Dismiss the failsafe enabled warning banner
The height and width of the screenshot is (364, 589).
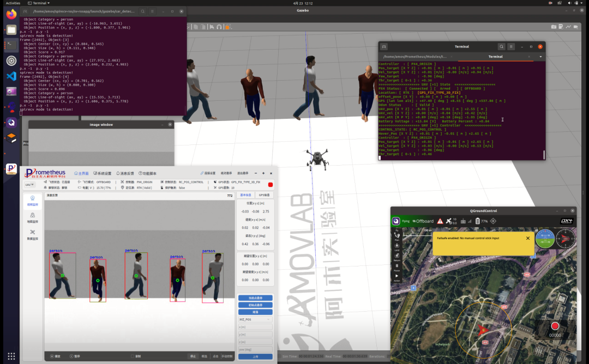(527, 238)
